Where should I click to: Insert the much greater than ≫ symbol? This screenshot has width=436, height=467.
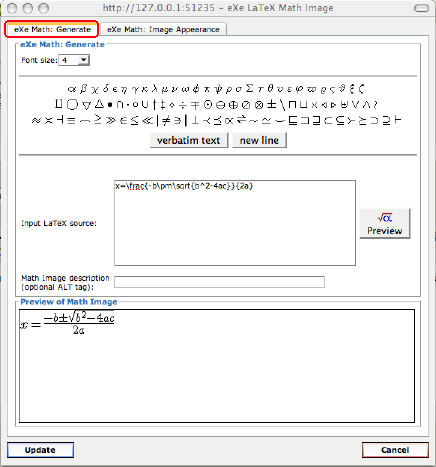111,120
